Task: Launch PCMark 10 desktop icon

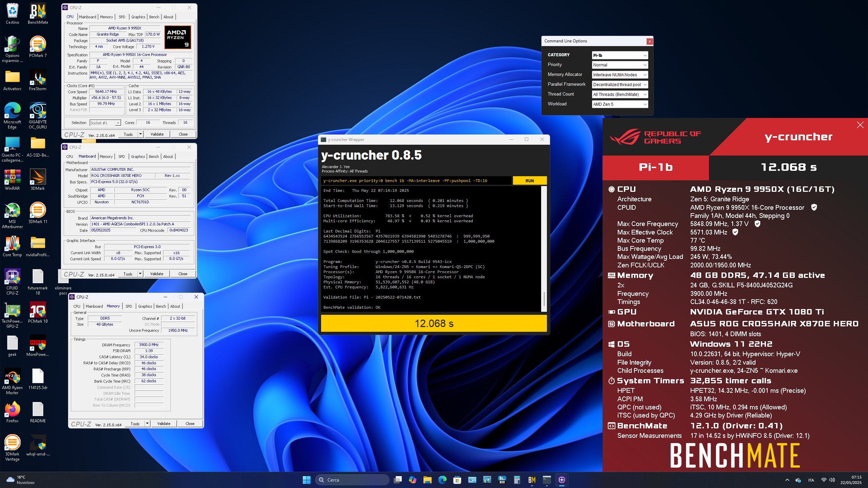Action: click(38, 312)
